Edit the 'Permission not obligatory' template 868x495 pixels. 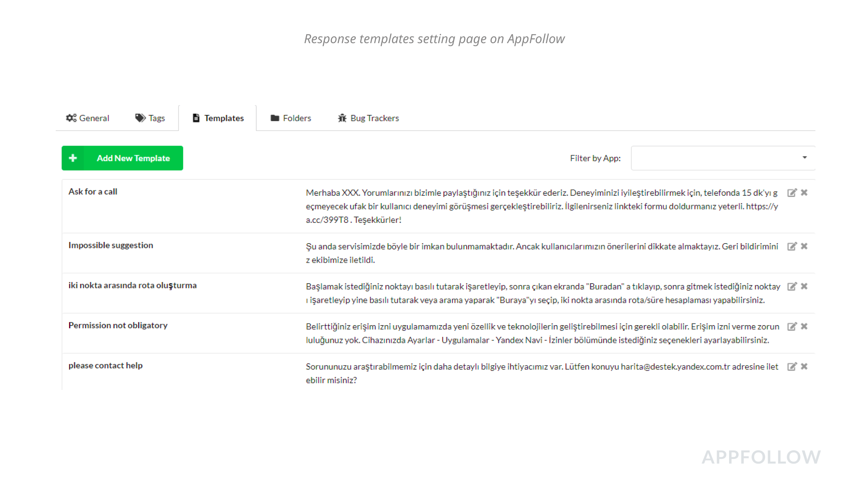click(x=791, y=326)
